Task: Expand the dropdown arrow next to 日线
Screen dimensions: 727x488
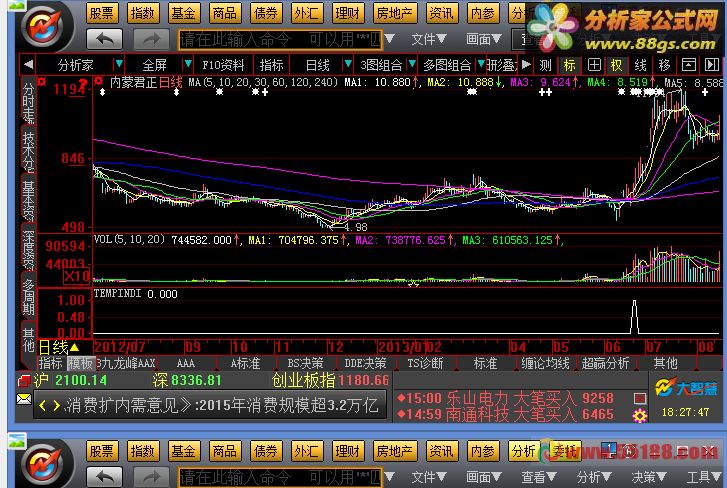Action: click(347, 64)
